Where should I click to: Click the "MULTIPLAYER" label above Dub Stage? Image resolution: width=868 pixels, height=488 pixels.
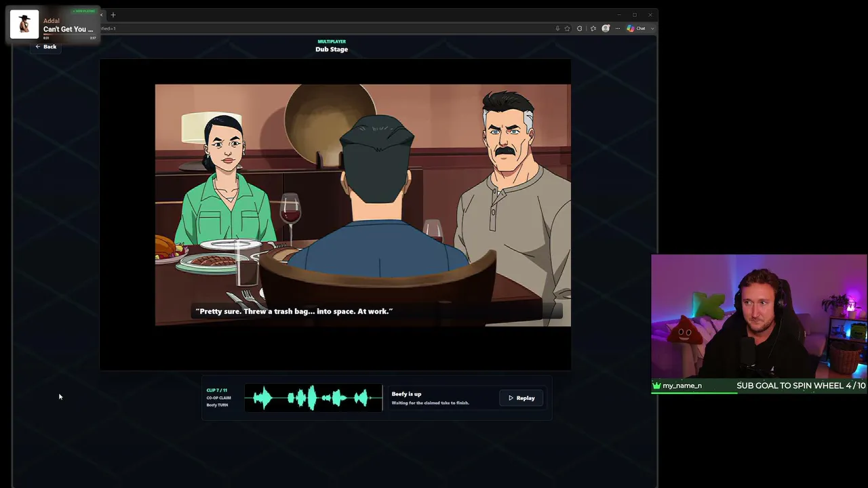[332, 41]
